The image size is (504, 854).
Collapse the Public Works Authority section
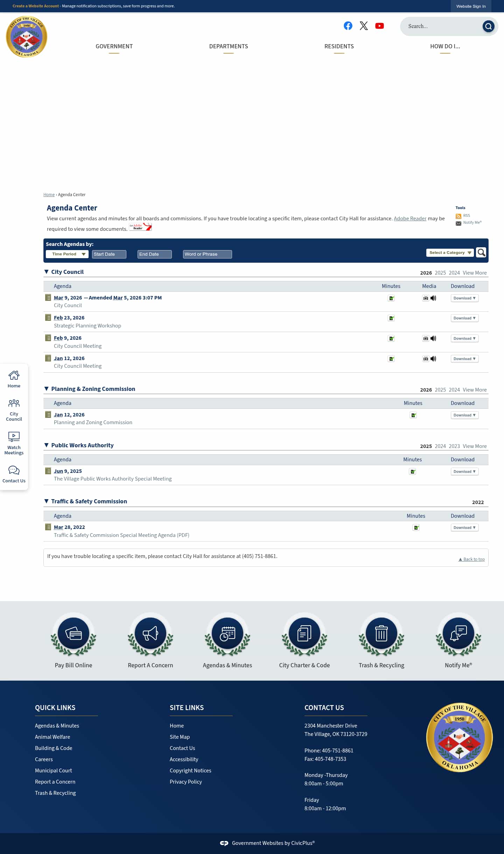click(47, 445)
